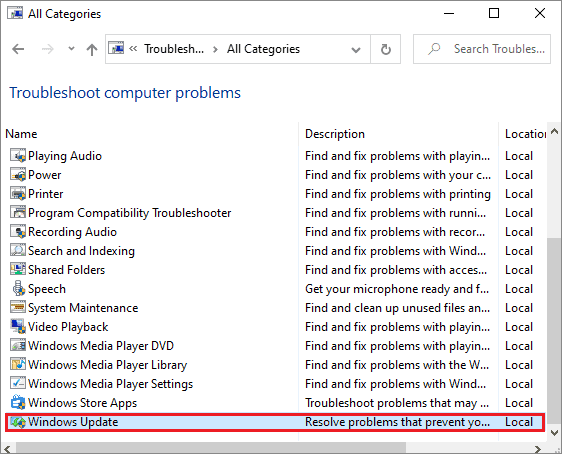Maximize the All Categories window
This screenshot has height=454, width=562.
(494, 13)
